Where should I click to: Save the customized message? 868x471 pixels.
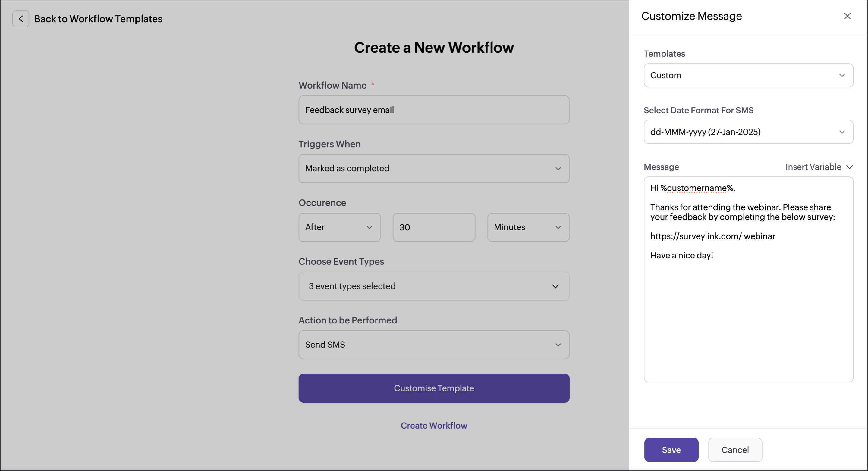click(671, 450)
